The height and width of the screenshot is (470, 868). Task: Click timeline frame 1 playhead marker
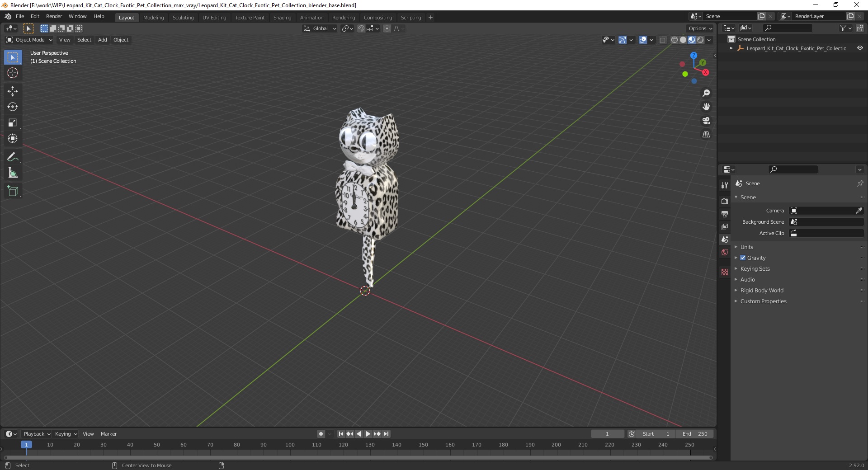coord(26,445)
